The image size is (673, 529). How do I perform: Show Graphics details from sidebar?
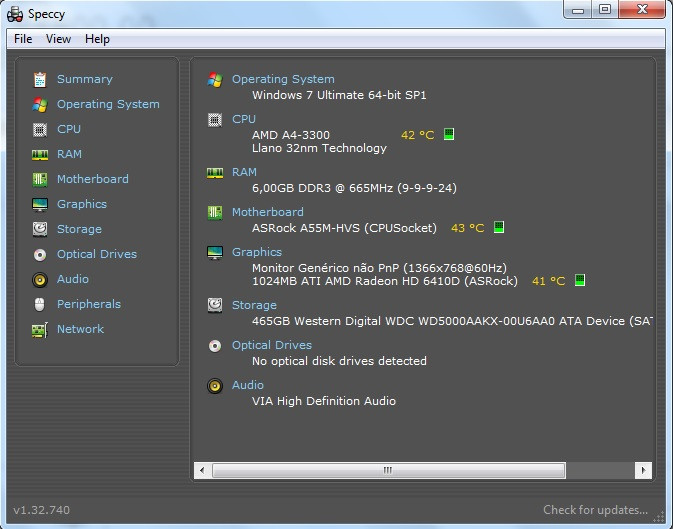point(82,204)
